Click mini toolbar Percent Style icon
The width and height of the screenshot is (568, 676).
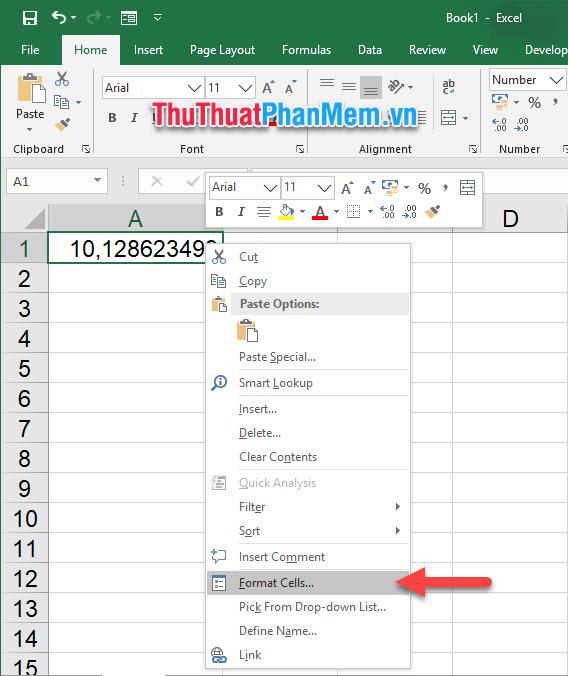[424, 188]
